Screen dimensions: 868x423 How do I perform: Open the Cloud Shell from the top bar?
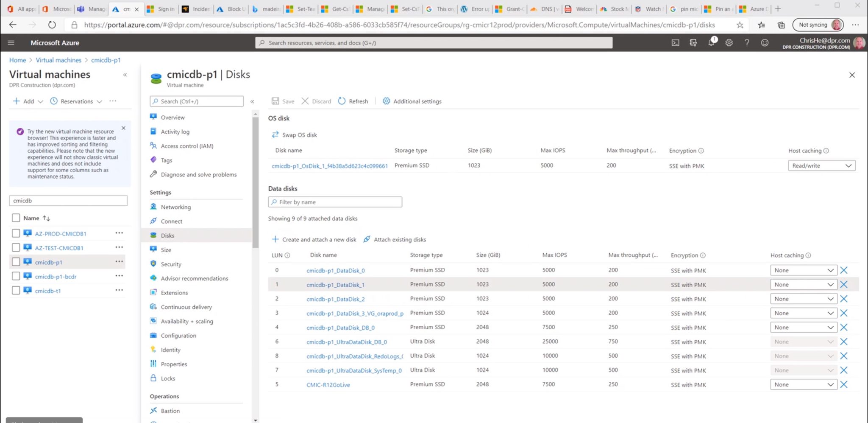click(x=675, y=42)
